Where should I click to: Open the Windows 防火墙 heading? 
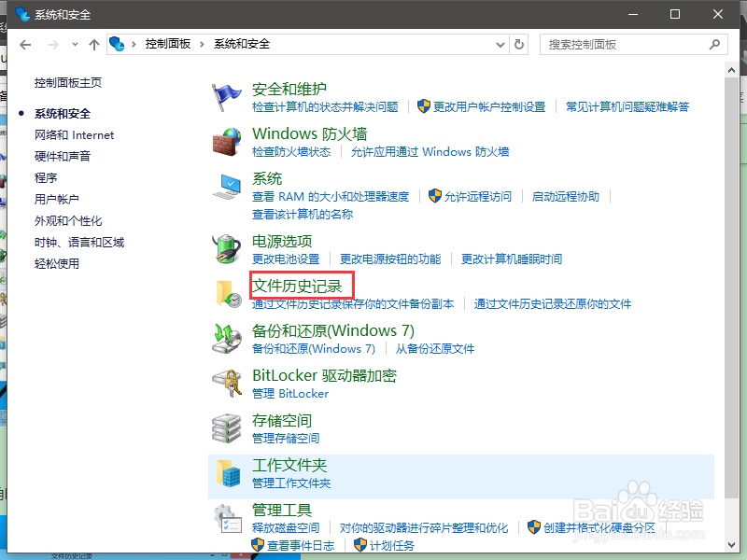tap(310, 133)
